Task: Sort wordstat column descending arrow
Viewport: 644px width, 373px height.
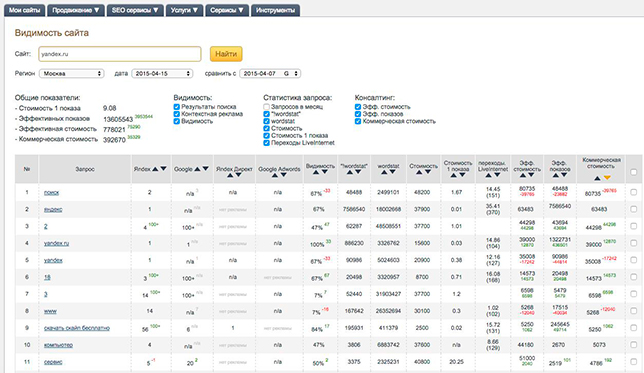Action: [393, 172]
